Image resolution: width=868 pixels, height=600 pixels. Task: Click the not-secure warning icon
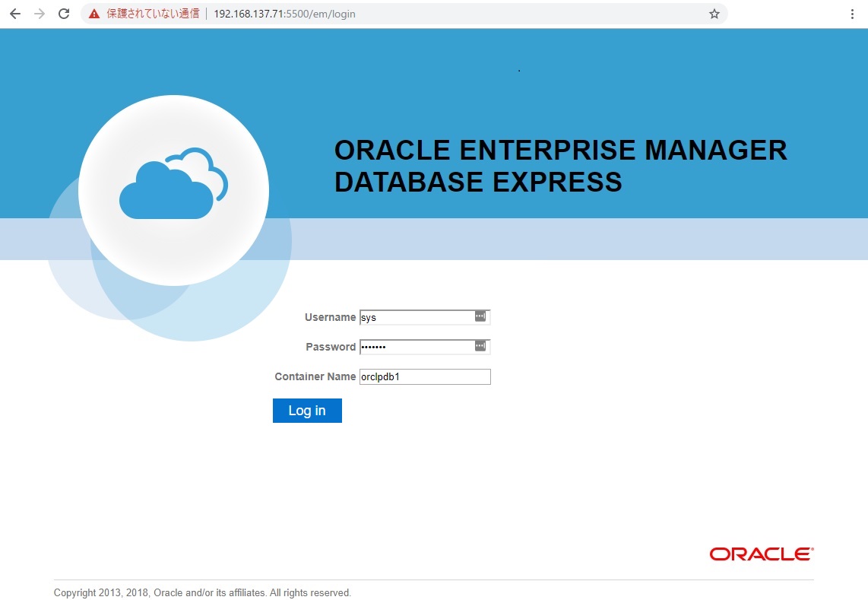tap(93, 13)
